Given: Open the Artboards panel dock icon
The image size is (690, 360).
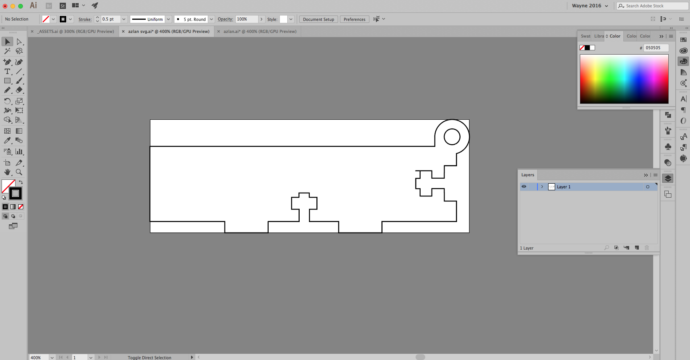Looking at the screenshot, I should pos(668,194).
